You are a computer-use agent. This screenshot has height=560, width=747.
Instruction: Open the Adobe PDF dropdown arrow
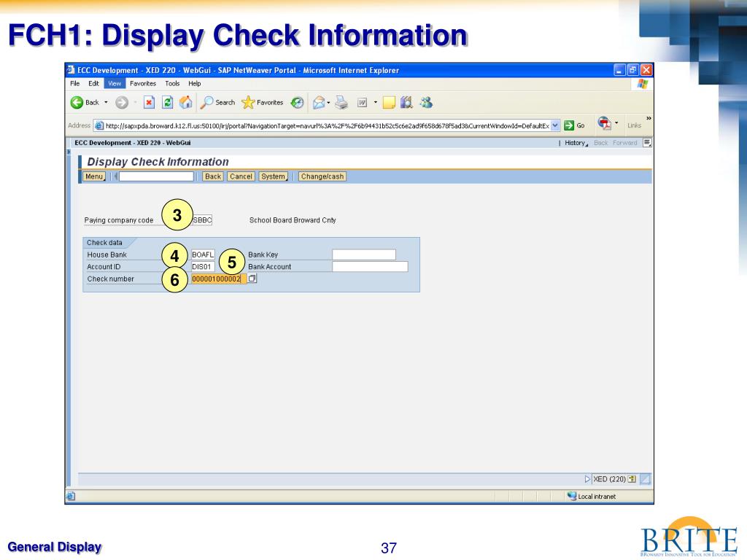[x=616, y=122]
